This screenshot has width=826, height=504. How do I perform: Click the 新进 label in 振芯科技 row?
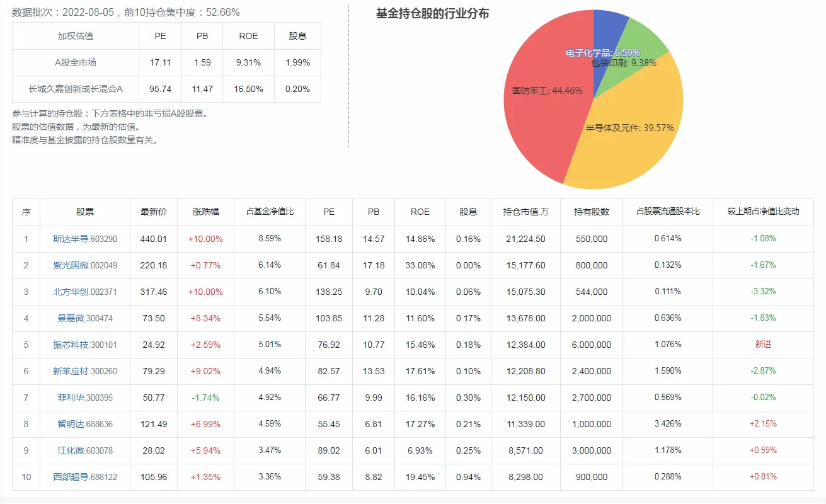pos(763,345)
